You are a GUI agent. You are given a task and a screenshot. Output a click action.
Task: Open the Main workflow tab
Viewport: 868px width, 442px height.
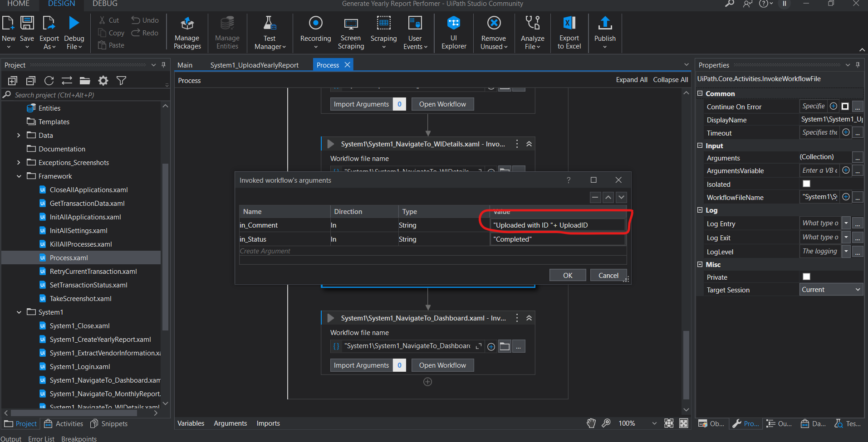(185, 65)
